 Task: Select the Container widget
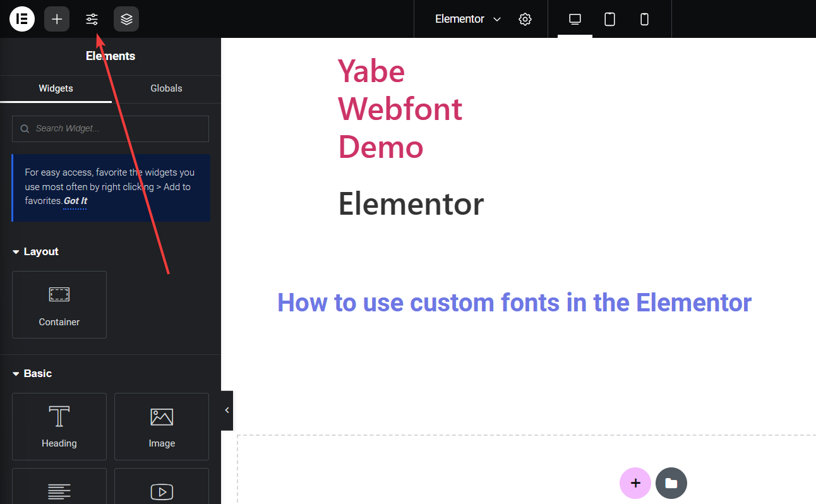pos(59,304)
